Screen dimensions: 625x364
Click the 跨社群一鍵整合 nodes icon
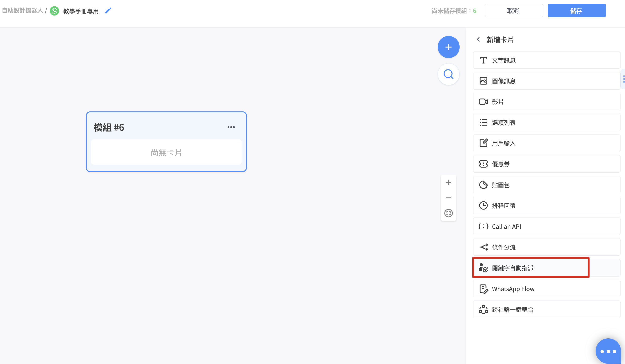click(x=483, y=309)
